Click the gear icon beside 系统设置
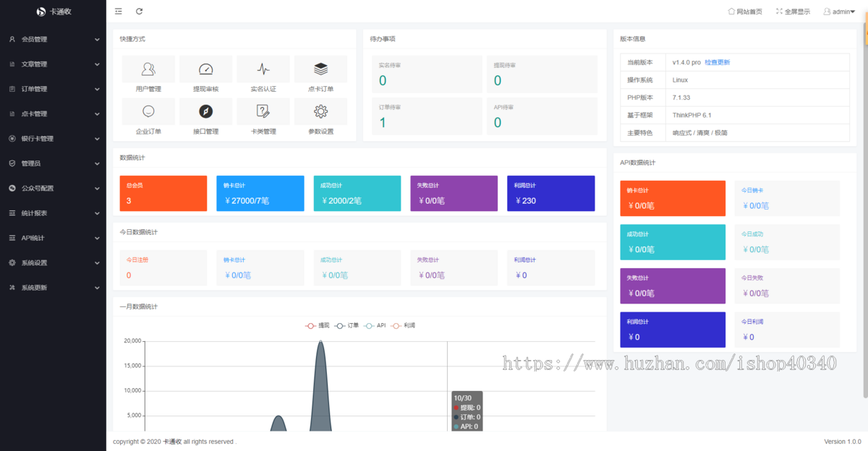 click(x=12, y=262)
